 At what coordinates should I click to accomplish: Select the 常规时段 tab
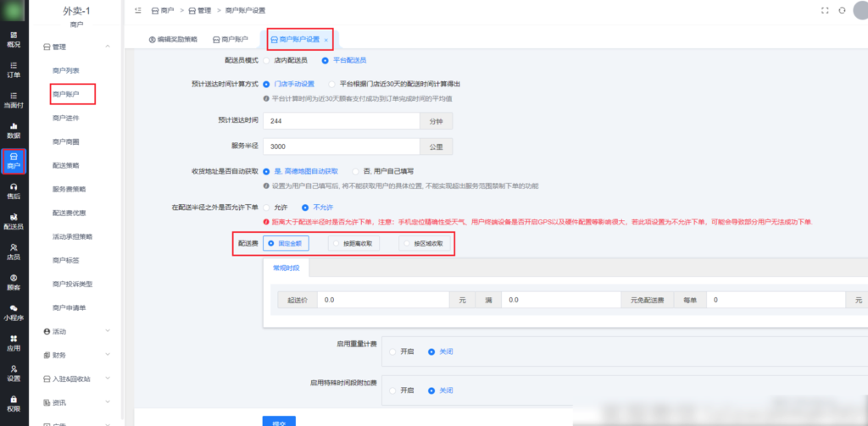click(286, 268)
